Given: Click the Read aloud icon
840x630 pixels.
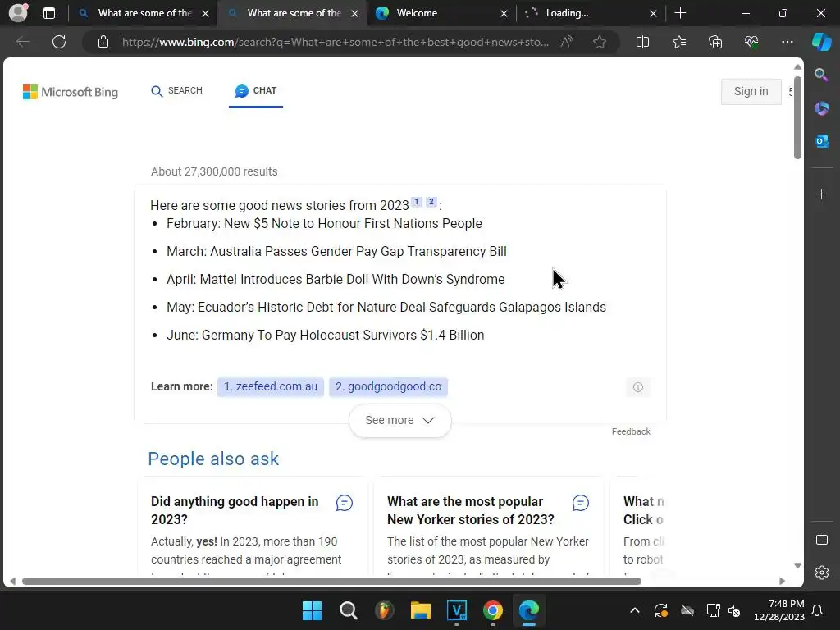Looking at the screenshot, I should click(567, 42).
